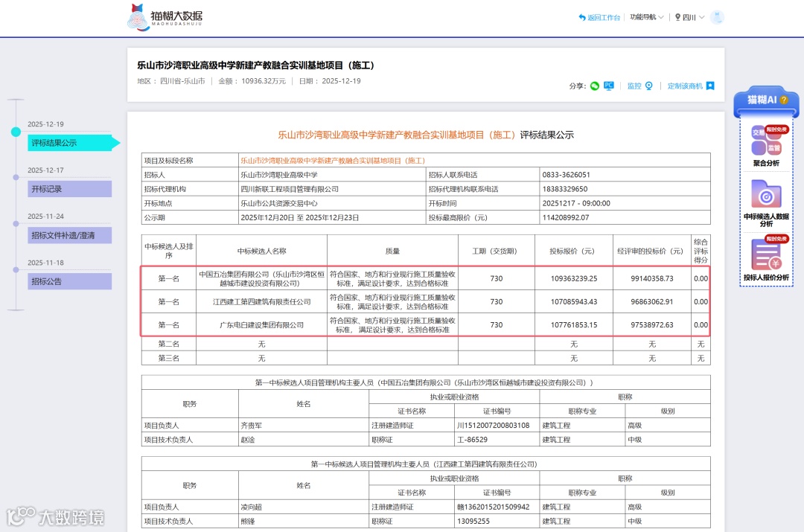Click the 2025-11-18 timeline marker dot
Image resolution: width=804 pixels, height=532 pixels.
point(16,269)
